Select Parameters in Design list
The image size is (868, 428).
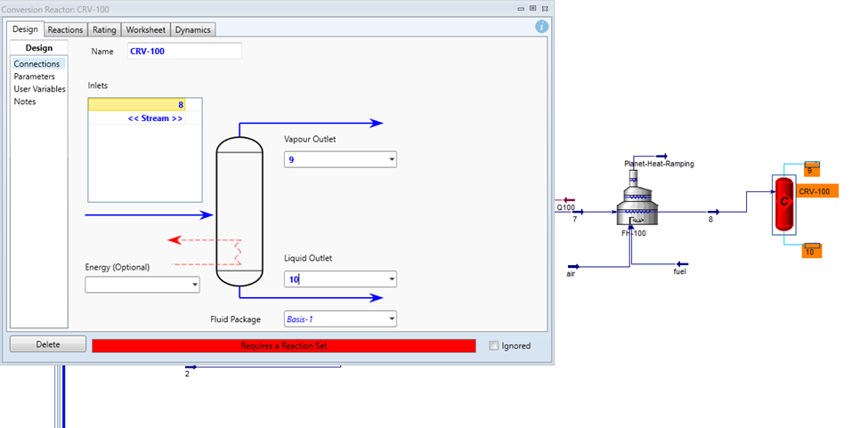click(35, 77)
